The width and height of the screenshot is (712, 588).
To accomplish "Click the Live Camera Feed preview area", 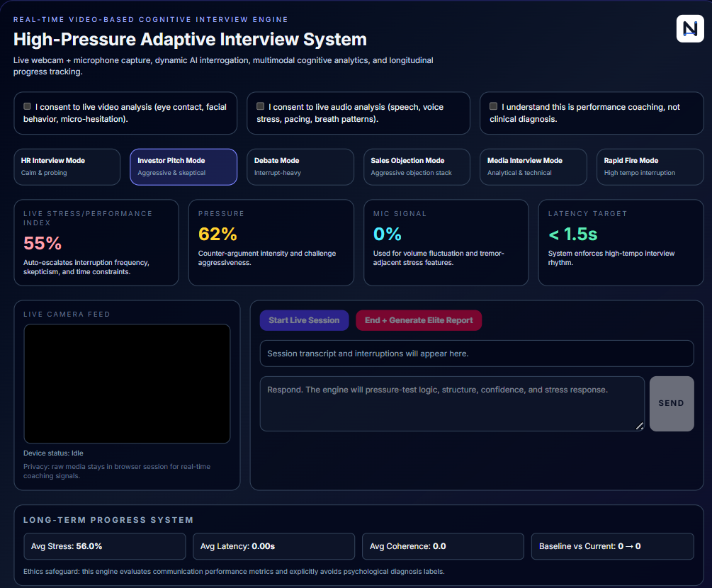I will 127,383.
